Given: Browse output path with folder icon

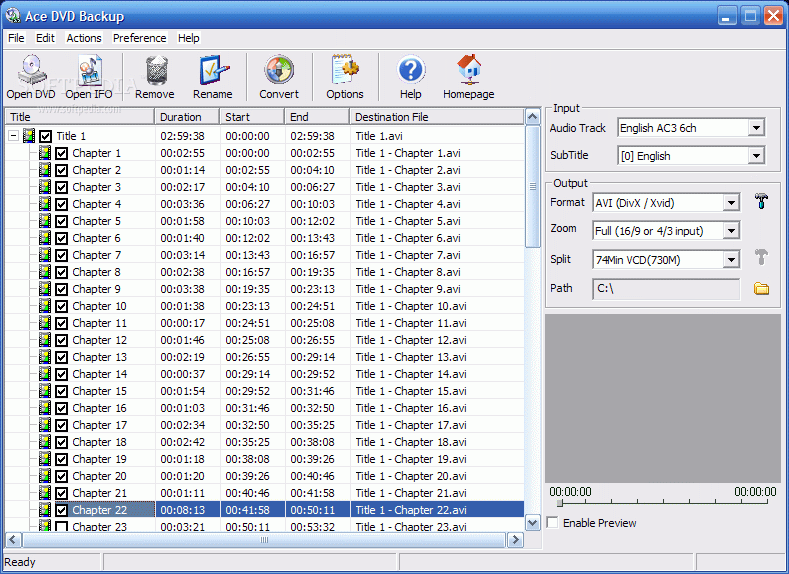Looking at the screenshot, I should tap(761, 288).
